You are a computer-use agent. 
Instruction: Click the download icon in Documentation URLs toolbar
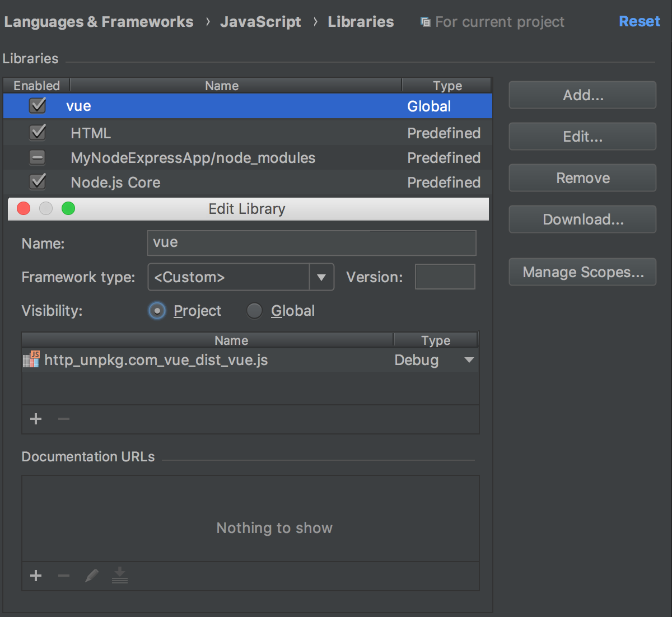119,576
